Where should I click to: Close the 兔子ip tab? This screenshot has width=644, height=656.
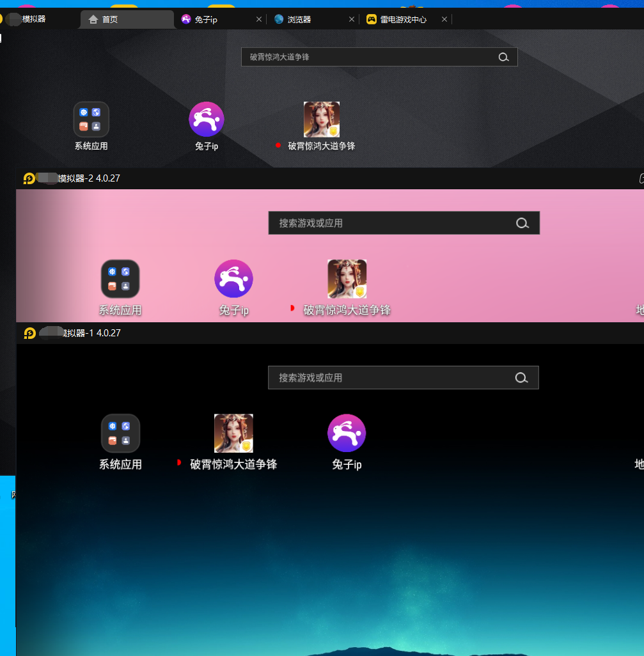pos(259,19)
